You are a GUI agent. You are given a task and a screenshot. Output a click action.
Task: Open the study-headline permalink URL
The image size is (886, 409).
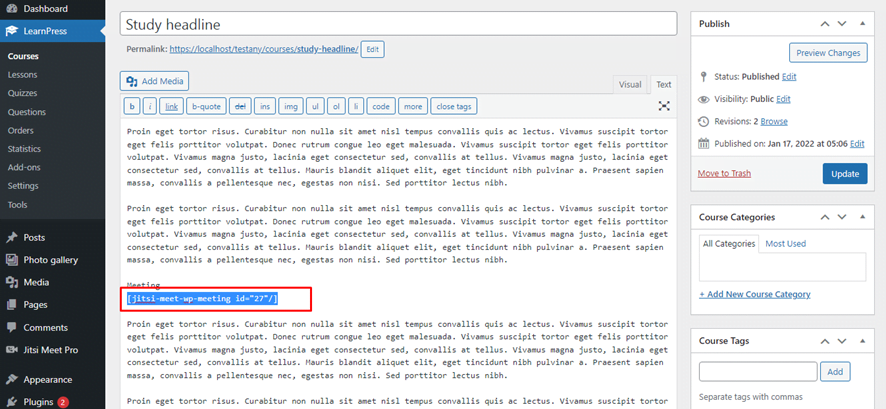(264, 49)
